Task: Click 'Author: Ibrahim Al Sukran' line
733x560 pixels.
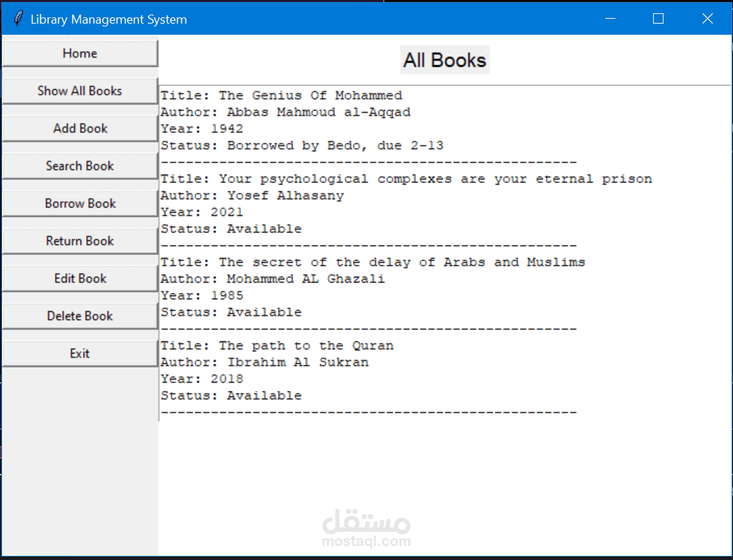Action: (265, 362)
